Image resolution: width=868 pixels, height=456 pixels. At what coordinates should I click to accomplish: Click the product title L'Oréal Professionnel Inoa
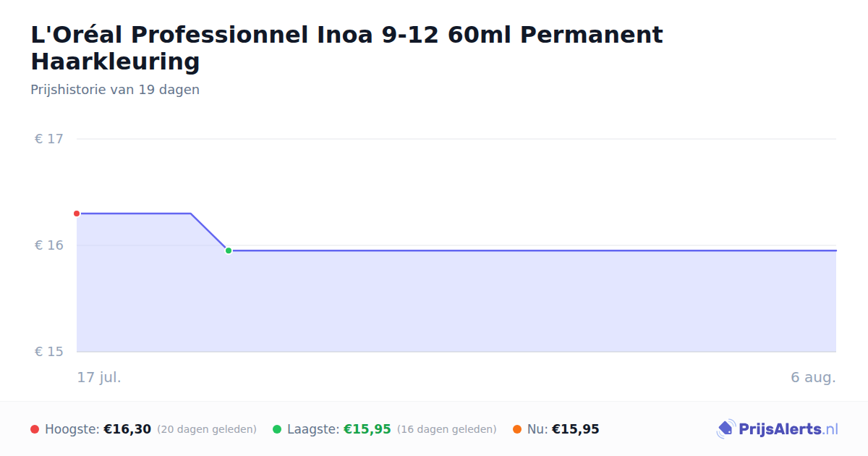pos(346,48)
